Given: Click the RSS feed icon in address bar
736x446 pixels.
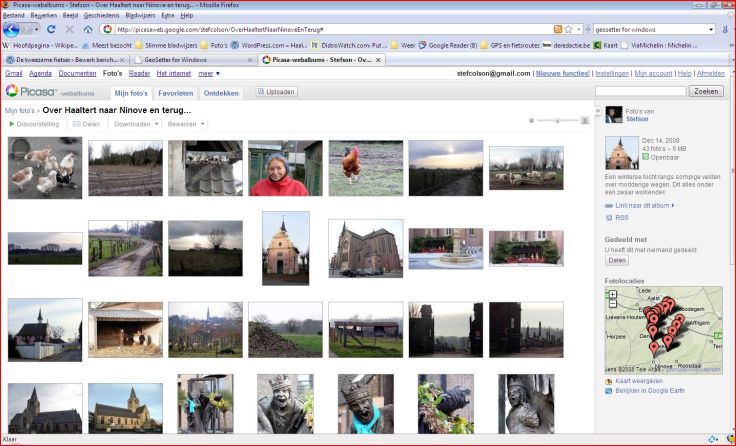Looking at the screenshot, I should pyautogui.click(x=558, y=30).
